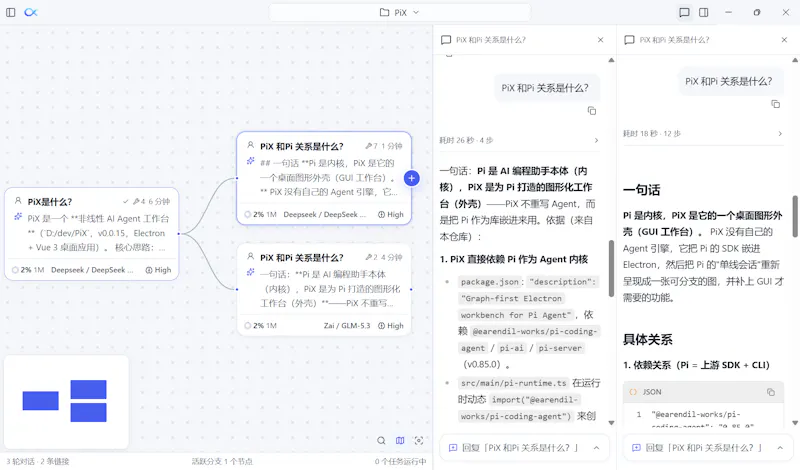The height and width of the screenshot is (470, 800).
Task: Click reply icon in the 26 秒 panel reply box
Action: [x=453, y=448]
